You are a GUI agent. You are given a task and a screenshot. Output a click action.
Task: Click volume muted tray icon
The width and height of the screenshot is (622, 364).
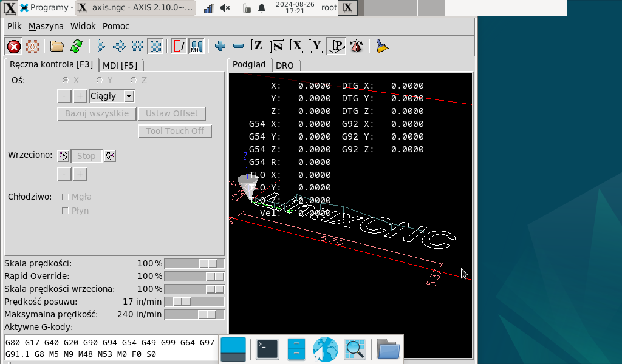(x=225, y=8)
